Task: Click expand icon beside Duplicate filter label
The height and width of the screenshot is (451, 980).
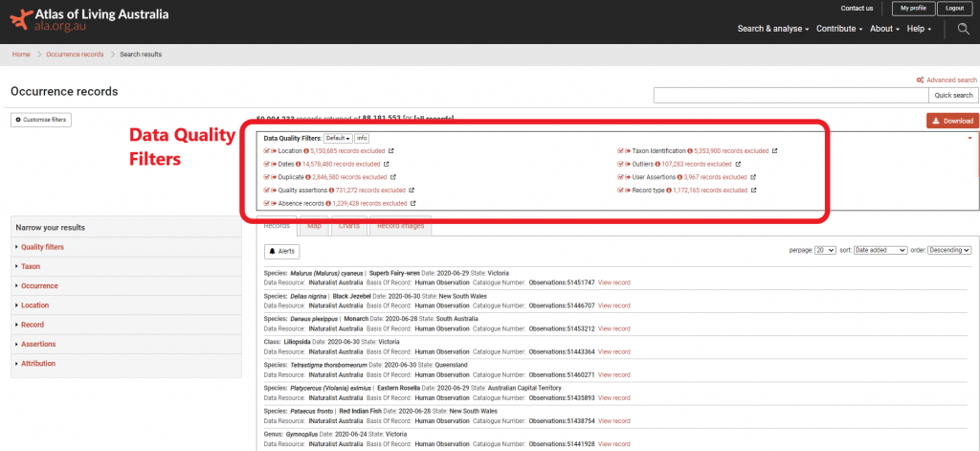Action: [x=275, y=177]
